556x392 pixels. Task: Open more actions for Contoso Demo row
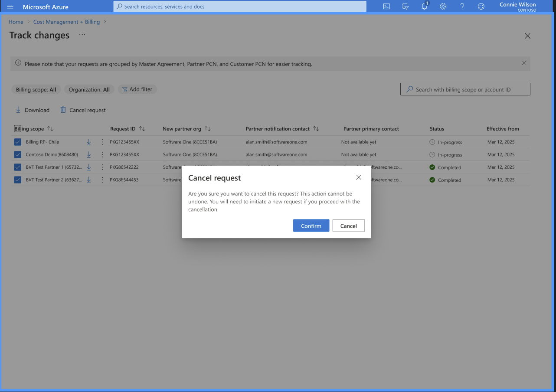(102, 154)
